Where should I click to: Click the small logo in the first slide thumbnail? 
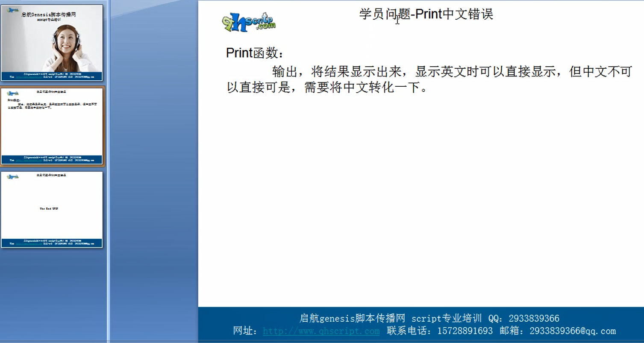12,10
